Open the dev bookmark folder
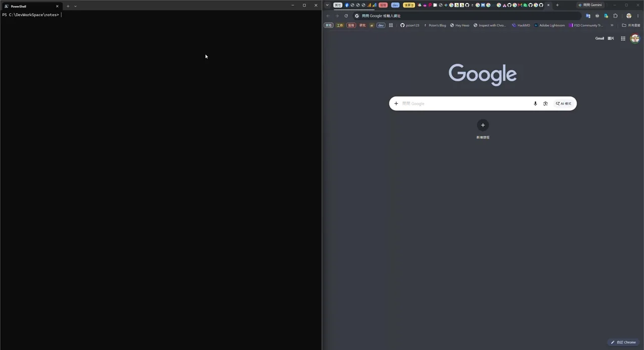 [x=381, y=25]
